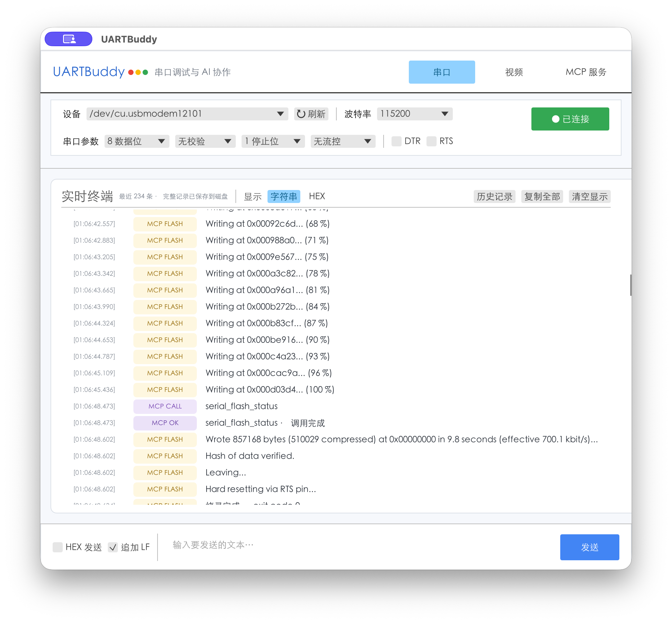The image size is (672, 623).
Task: Switch to the 视频 tab
Action: pos(514,72)
